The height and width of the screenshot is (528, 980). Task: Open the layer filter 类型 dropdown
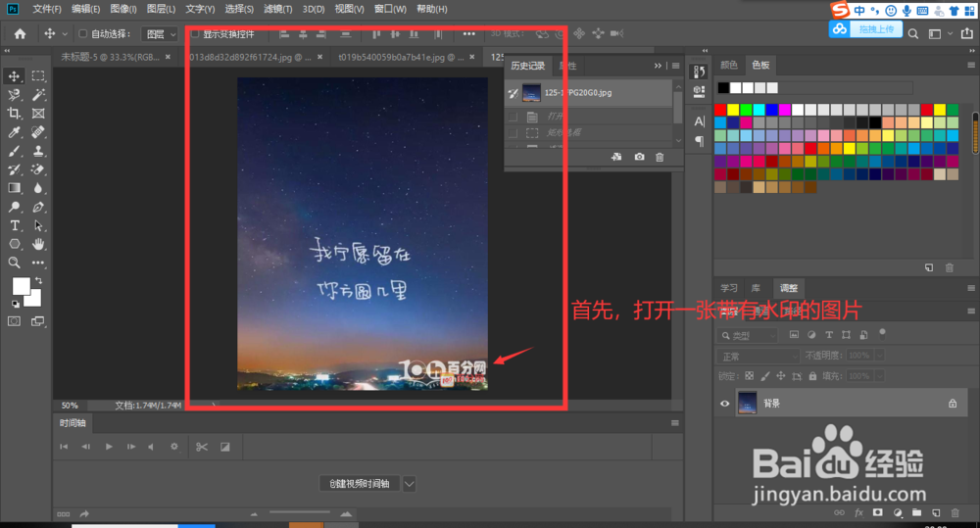coord(748,336)
